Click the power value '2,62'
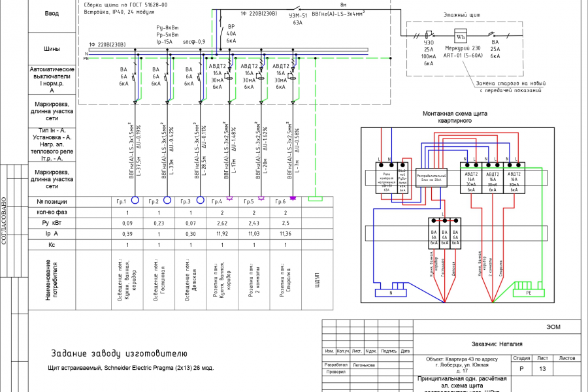The image size is (588, 392). pyautogui.click(x=222, y=223)
